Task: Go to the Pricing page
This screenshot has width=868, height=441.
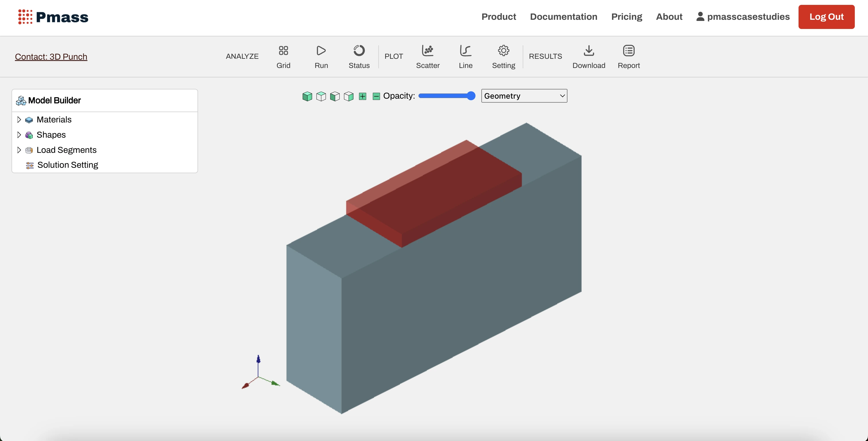Action: click(626, 17)
